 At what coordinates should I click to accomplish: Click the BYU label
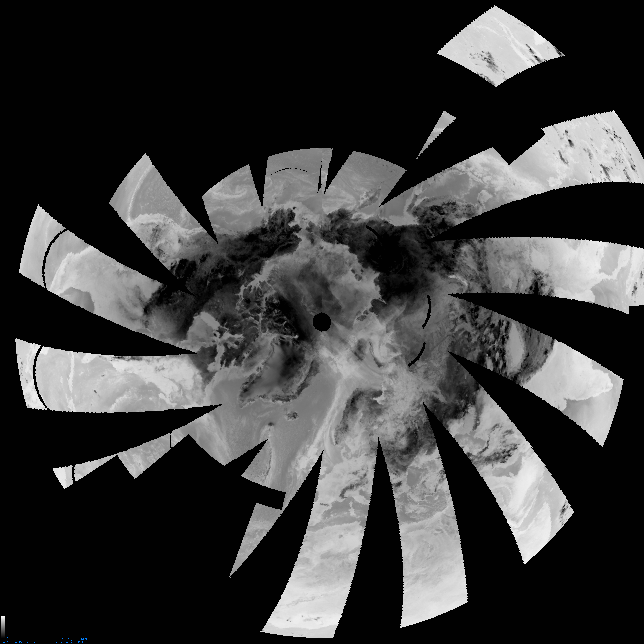tap(80, 642)
